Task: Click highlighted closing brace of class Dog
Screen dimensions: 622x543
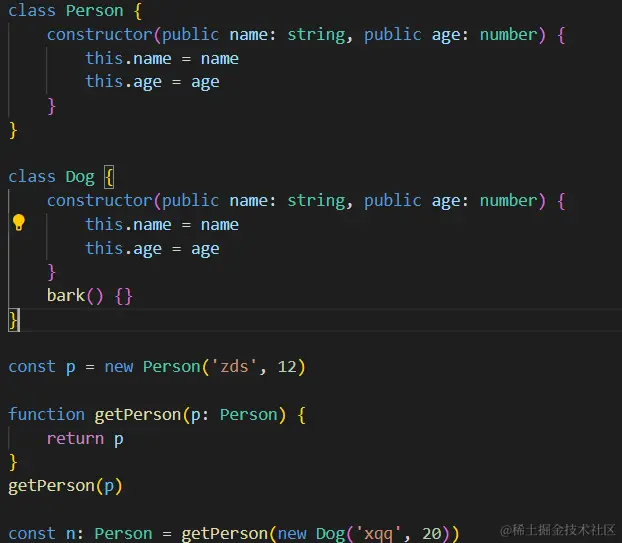Action: (13, 320)
